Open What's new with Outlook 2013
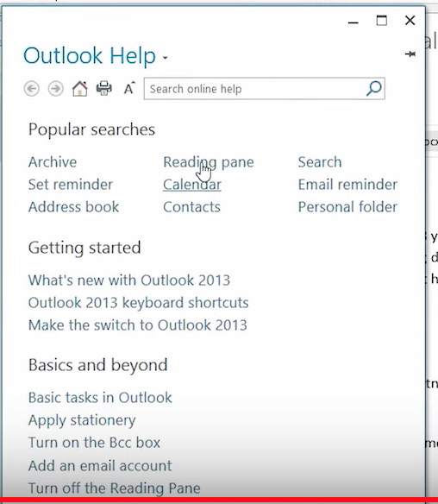Screen dimensions: 438x504 (129, 280)
